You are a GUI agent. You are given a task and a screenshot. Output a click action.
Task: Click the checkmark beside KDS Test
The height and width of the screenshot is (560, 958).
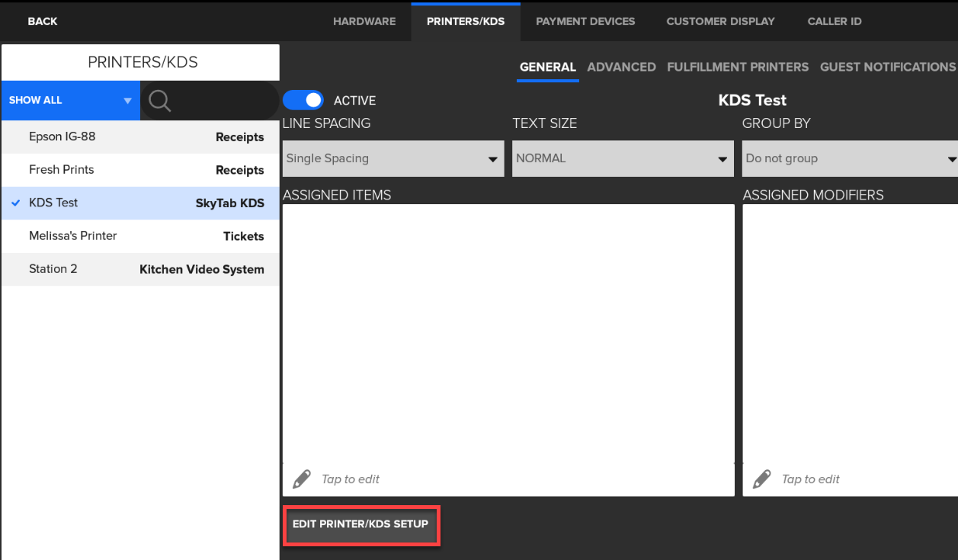pos(16,203)
